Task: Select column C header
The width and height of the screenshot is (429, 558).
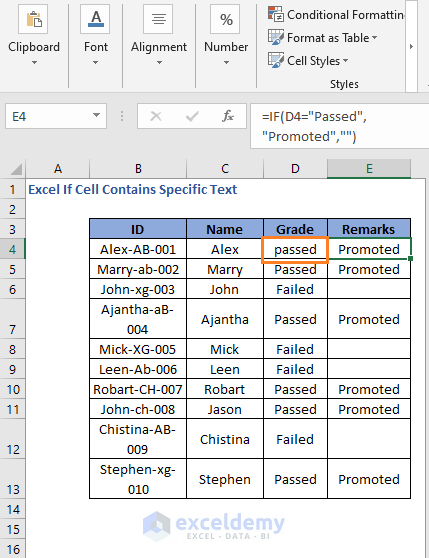Action: point(225,169)
